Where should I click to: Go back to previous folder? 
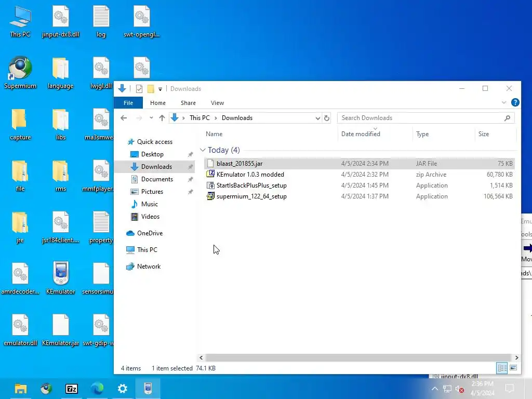pyautogui.click(x=124, y=118)
